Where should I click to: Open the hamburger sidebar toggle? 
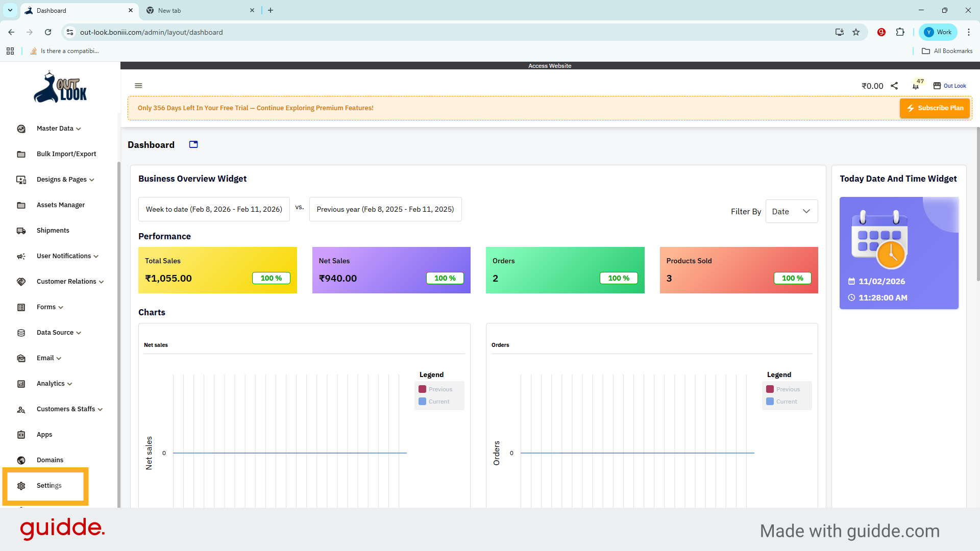click(x=138, y=86)
